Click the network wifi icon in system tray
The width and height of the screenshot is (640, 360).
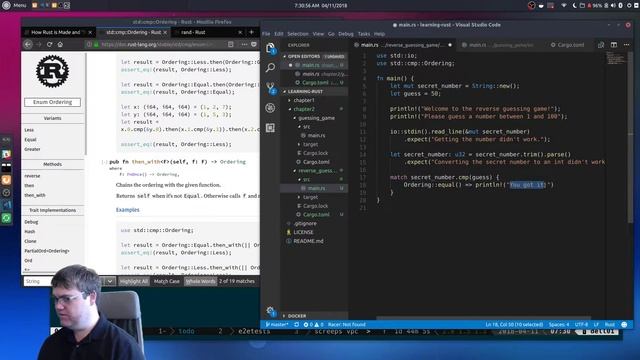click(564, 6)
